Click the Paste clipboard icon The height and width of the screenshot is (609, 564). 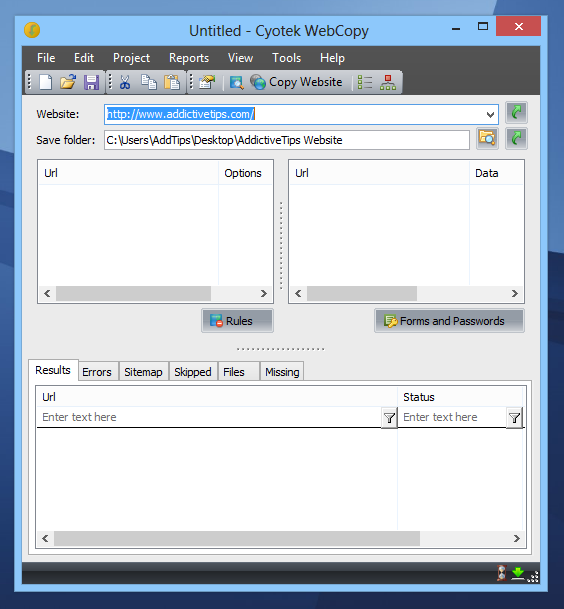[172, 82]
